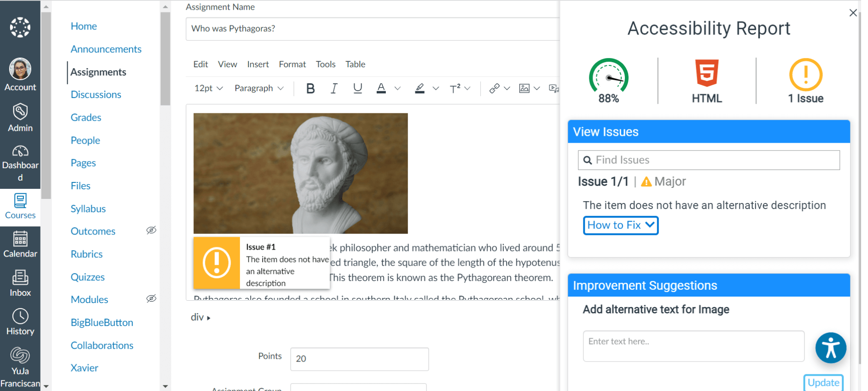Click the Canvas logo icon
This screenshot has width=868, height=391.
point(20,28)
